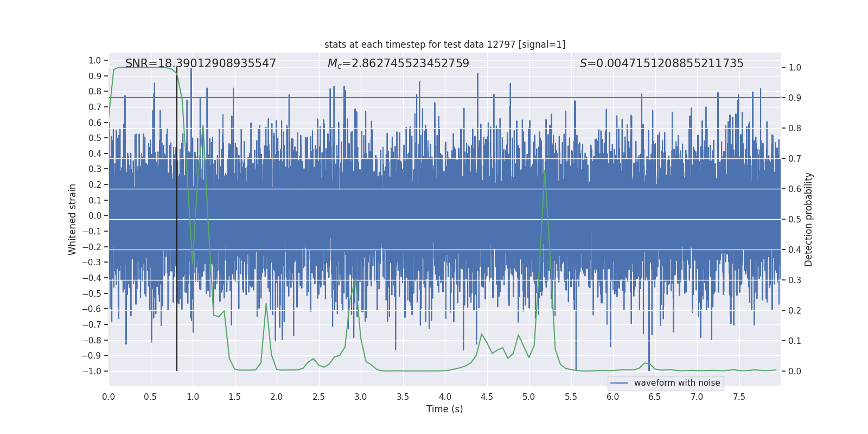Viewport: 868px width, 434px height.
Task: Select the −1.0 tick on Whitened strain axis
Action: coord(92,371)
